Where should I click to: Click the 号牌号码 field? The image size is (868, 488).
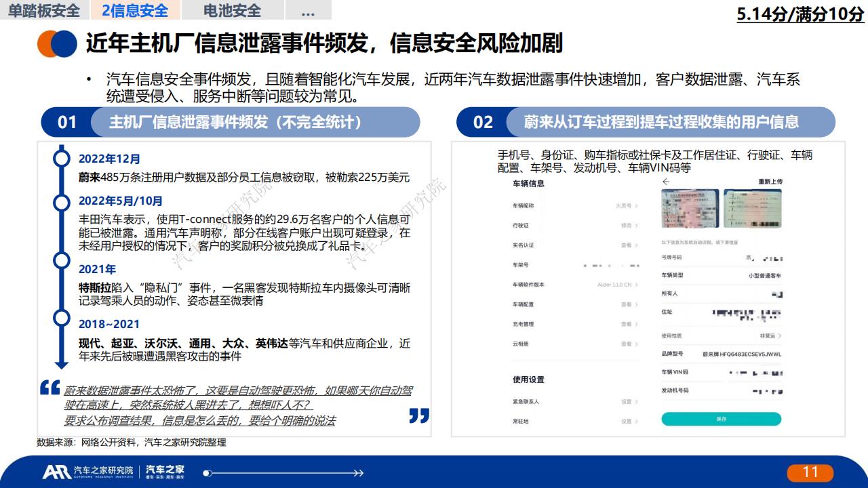point(722,258)
